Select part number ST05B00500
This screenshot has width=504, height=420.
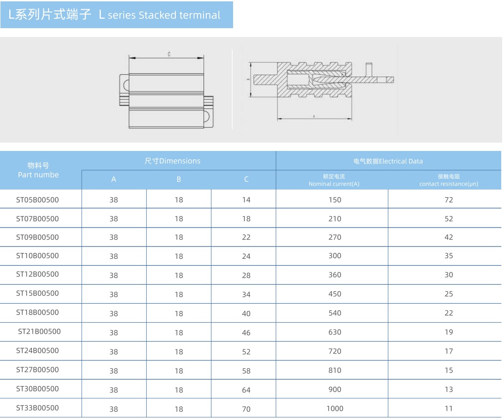pos(37,200)
